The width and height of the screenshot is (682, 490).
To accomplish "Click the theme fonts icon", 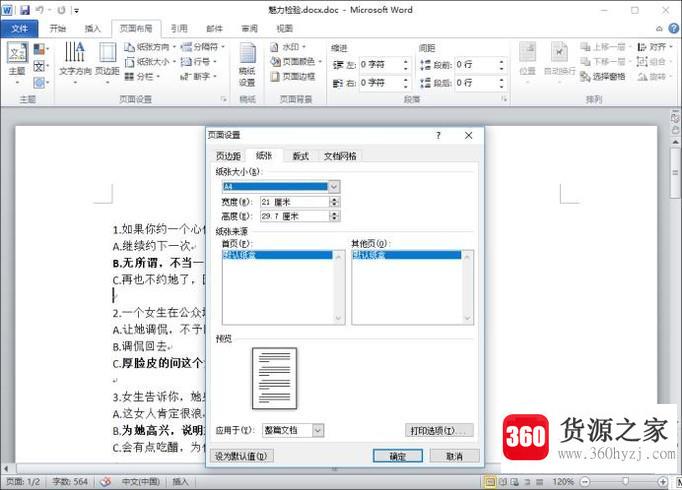I will pyautogui.click(x=40, y=66).
